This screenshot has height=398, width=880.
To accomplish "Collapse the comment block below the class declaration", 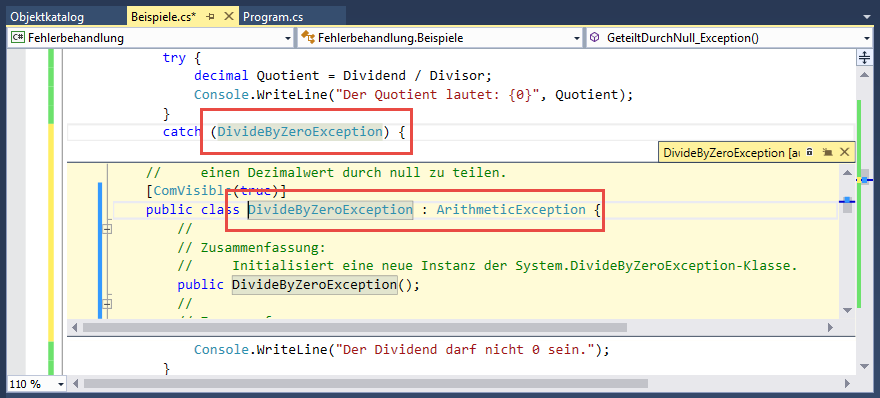I will [107, 229].
